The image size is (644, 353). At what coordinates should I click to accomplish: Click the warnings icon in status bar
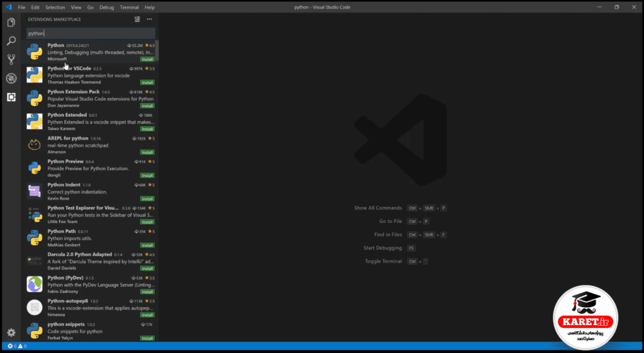click(20, 346)
